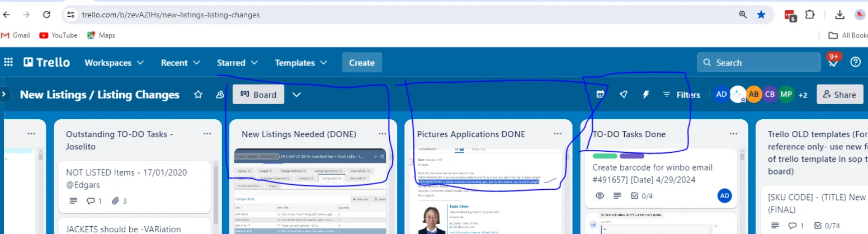Open Maps bookmark
Viewport: 868px width, 234px height.
(101, 35)
